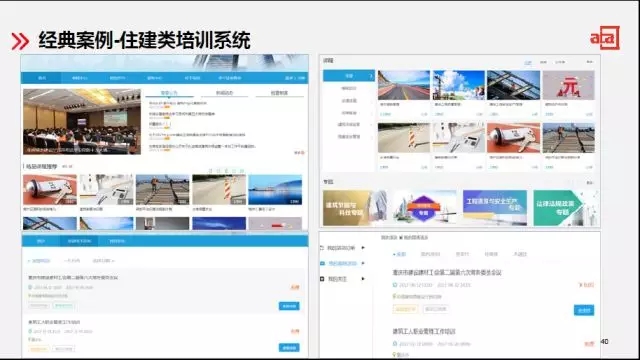Click the clock icon beside the 重庆市 meeting date
Image resolution: width=640 pixels, height=360 pixels.
coord(395,285)
